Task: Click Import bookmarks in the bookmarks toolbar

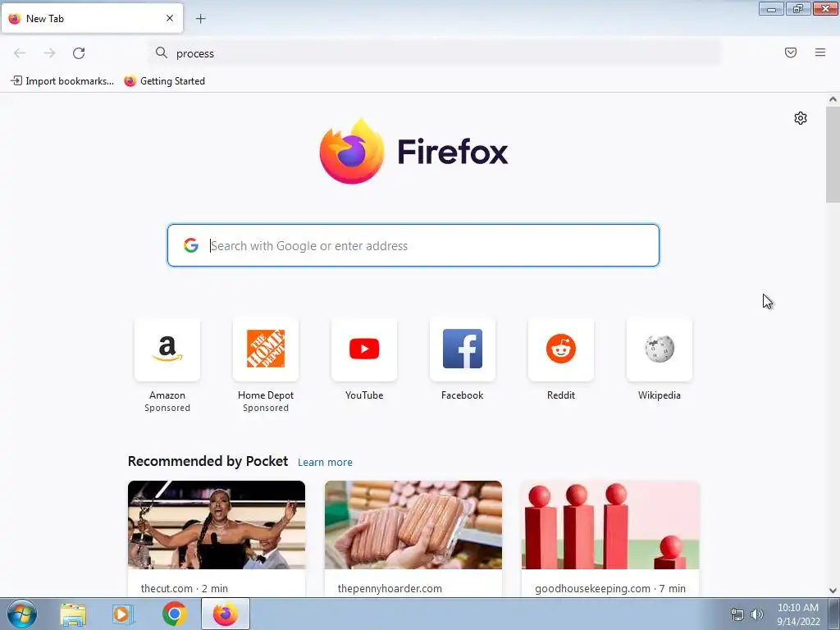Action: tap(62, 81)
